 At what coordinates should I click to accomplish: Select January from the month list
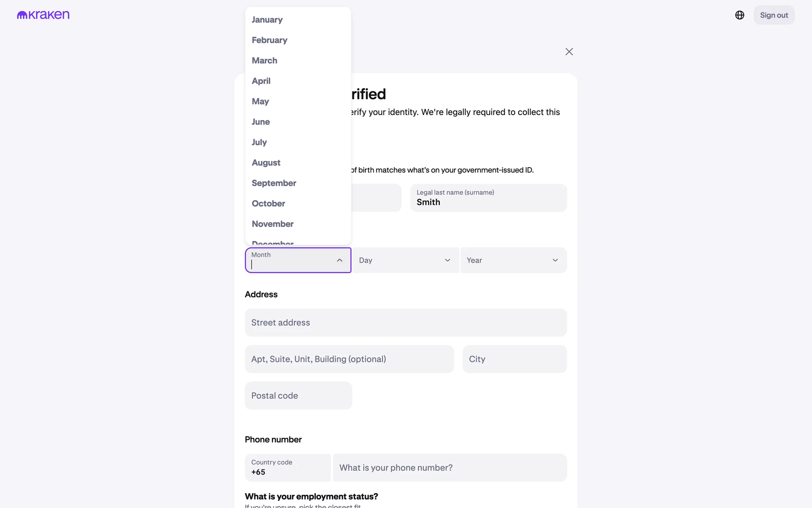[x=267, y=20]
